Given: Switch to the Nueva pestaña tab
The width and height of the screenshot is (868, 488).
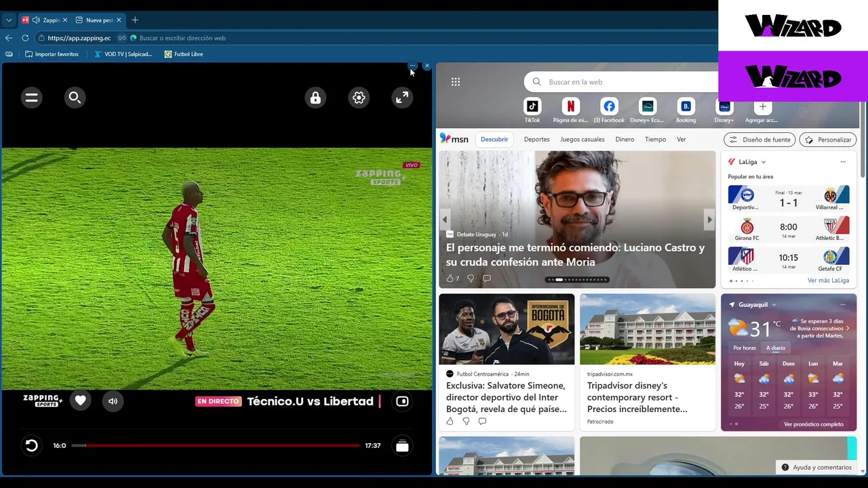Looking at the screenshot, I should 99,20.
